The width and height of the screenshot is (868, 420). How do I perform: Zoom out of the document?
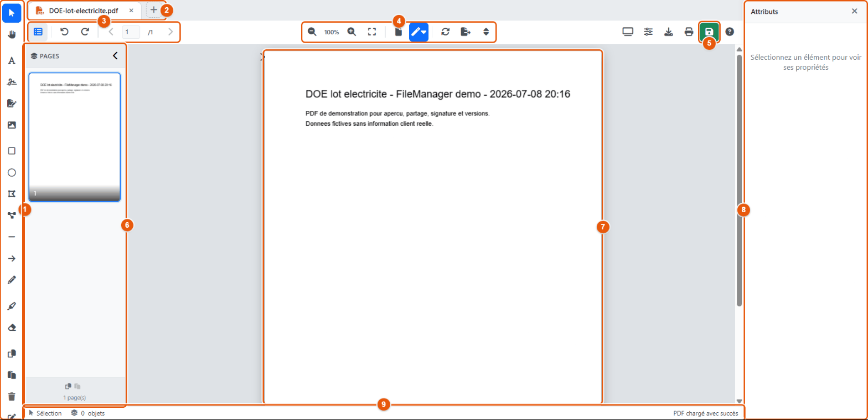tap(312, 32)
